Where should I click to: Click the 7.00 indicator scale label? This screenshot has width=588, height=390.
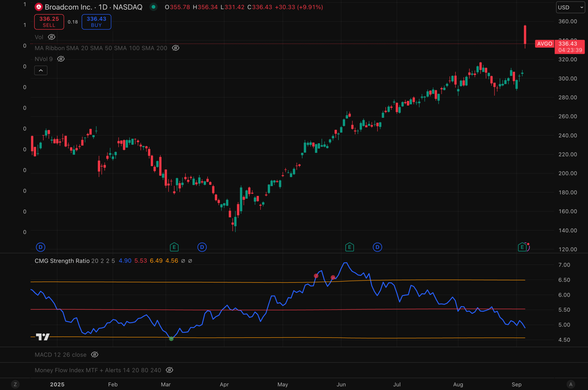pyautogui.click(x=564, y=265)
